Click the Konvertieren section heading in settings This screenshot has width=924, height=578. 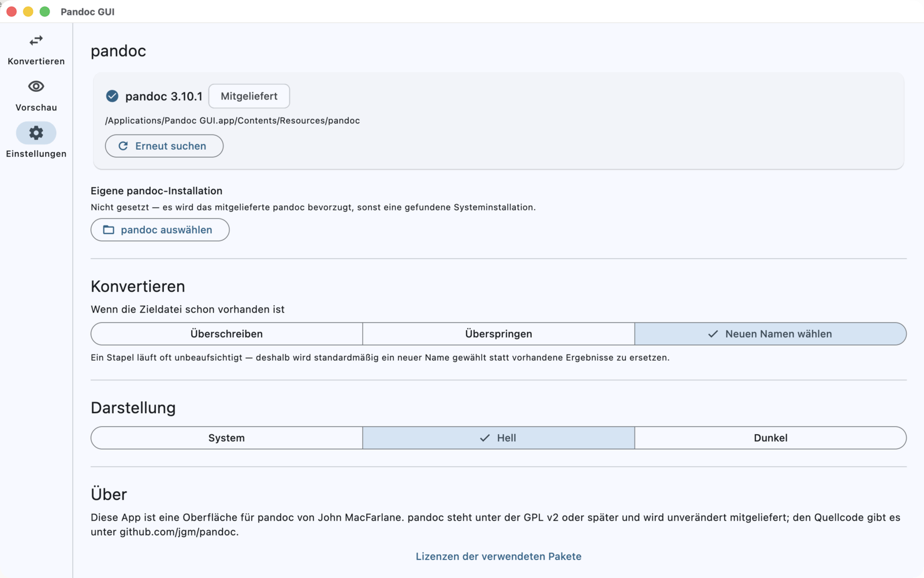[138, 287]
